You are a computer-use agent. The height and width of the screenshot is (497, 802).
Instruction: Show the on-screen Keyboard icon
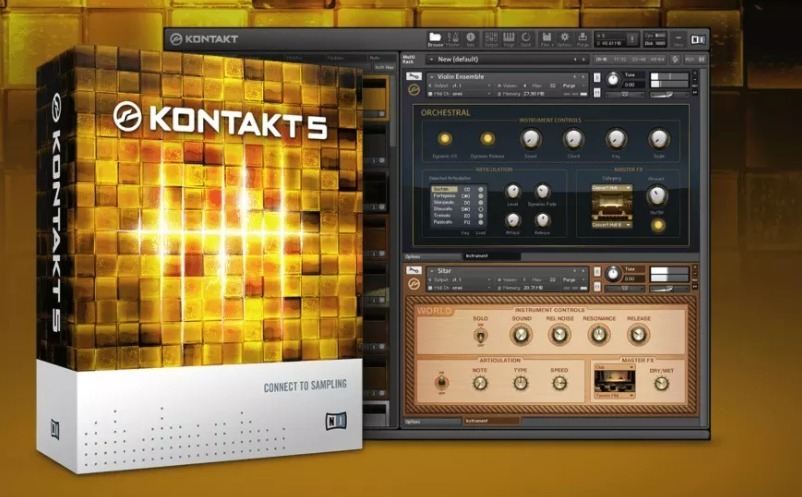pos(509,37)
